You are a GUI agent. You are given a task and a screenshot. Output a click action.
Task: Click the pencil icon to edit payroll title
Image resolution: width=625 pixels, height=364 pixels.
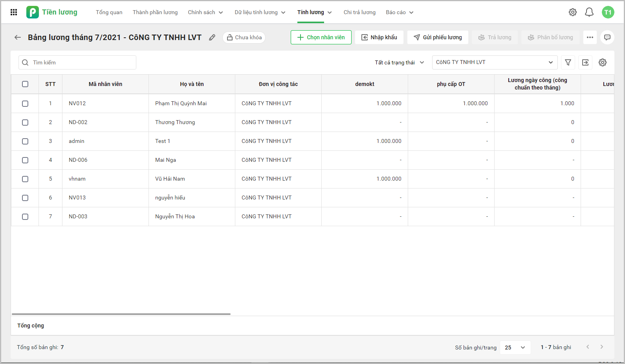[212, 37]
